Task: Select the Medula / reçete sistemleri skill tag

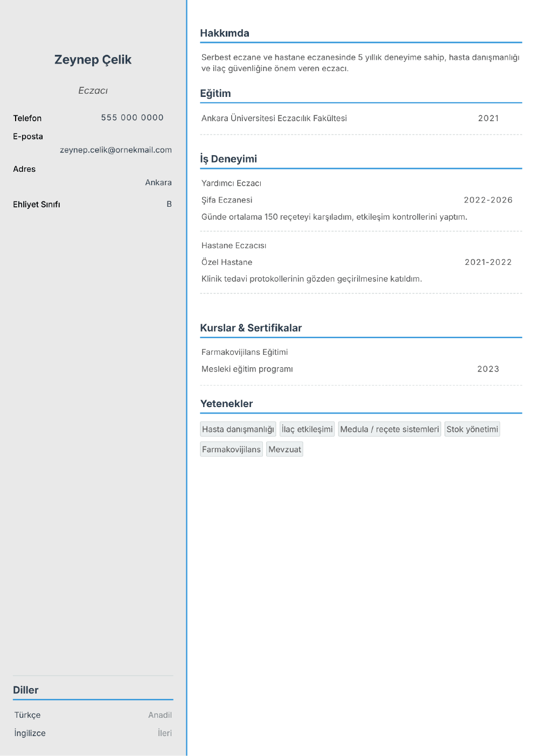Action: [390, 429]
